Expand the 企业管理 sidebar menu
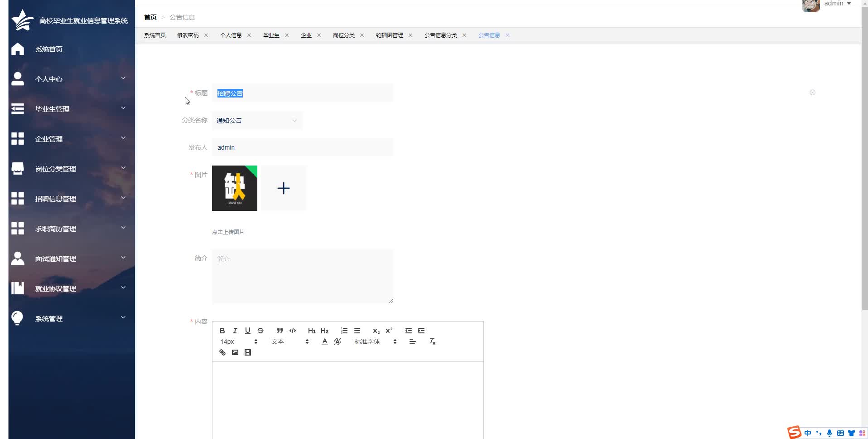The width and height of the screenshot is (868, 439). click(x=72, y=139)
